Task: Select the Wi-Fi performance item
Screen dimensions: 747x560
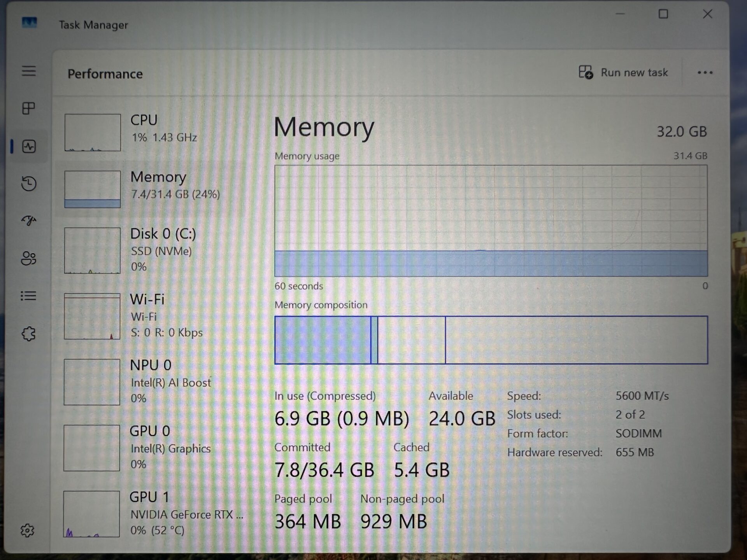Action: point(156,316)
